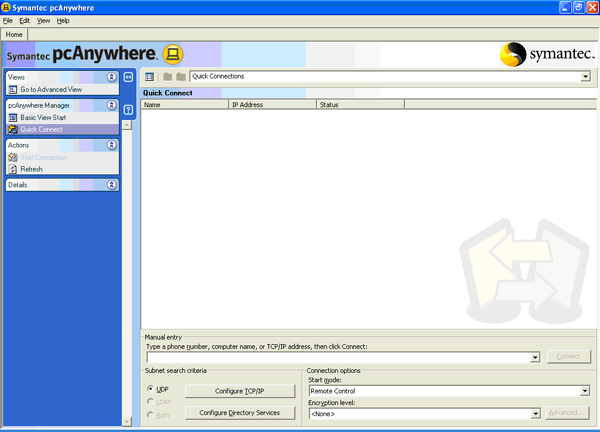Image resolution: width=600 pixels, height=432 pixels.
Task: Collapse the Views panel section
Action: coord(112,77)
